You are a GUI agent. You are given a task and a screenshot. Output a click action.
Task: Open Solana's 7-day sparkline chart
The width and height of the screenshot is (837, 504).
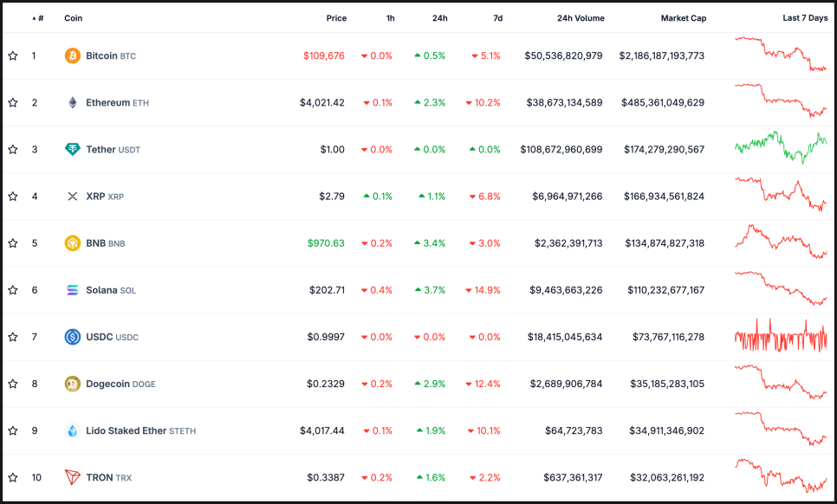pos(781,288)
